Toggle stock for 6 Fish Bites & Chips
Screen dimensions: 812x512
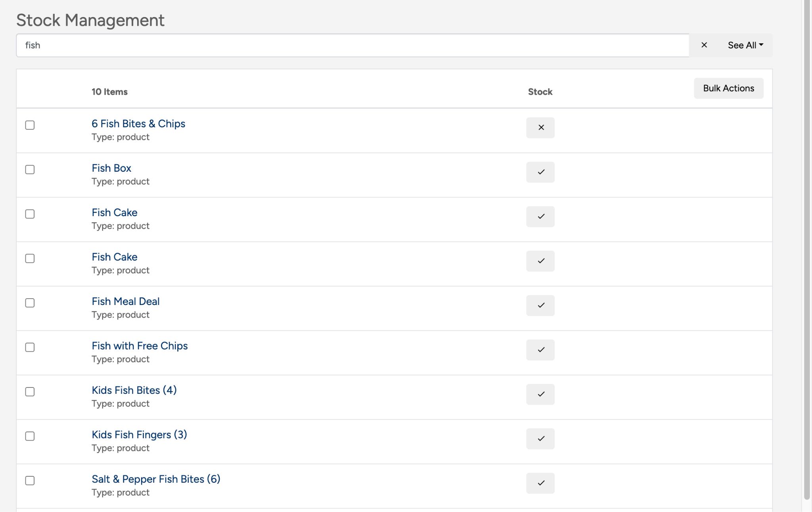click(x=540, y=128)
